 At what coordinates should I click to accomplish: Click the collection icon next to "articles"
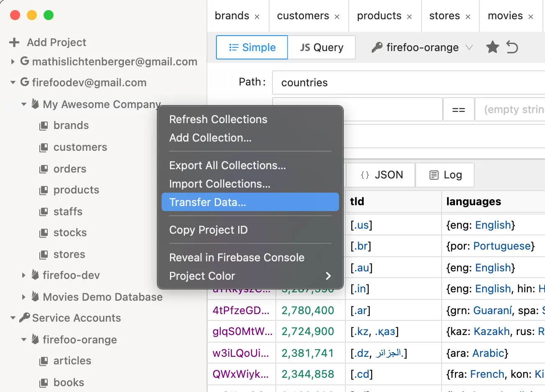coord(44,361)
